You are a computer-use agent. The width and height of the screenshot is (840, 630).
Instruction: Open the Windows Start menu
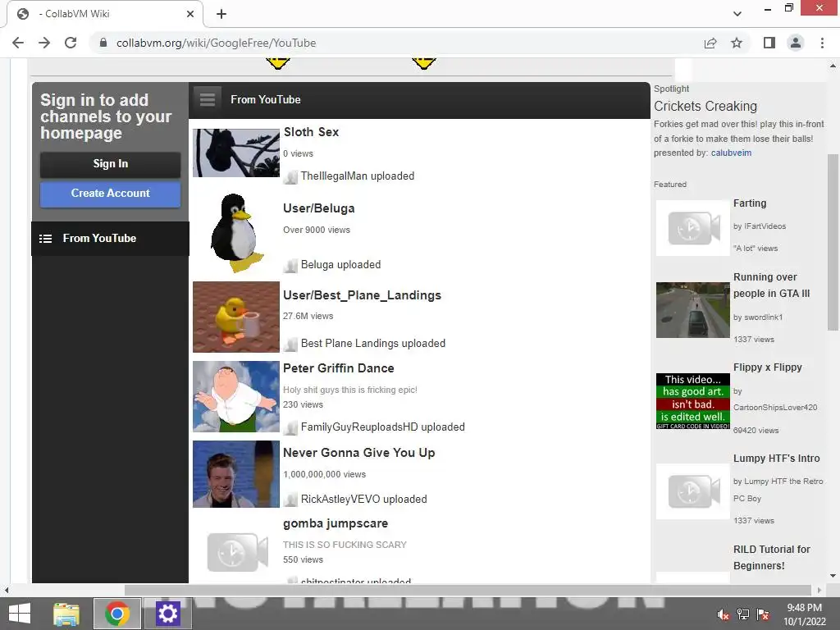(x=20, y=614)
